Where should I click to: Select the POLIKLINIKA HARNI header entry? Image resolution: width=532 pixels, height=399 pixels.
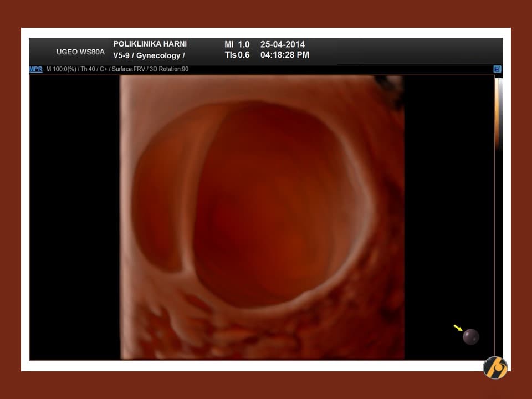pos(150,44)
